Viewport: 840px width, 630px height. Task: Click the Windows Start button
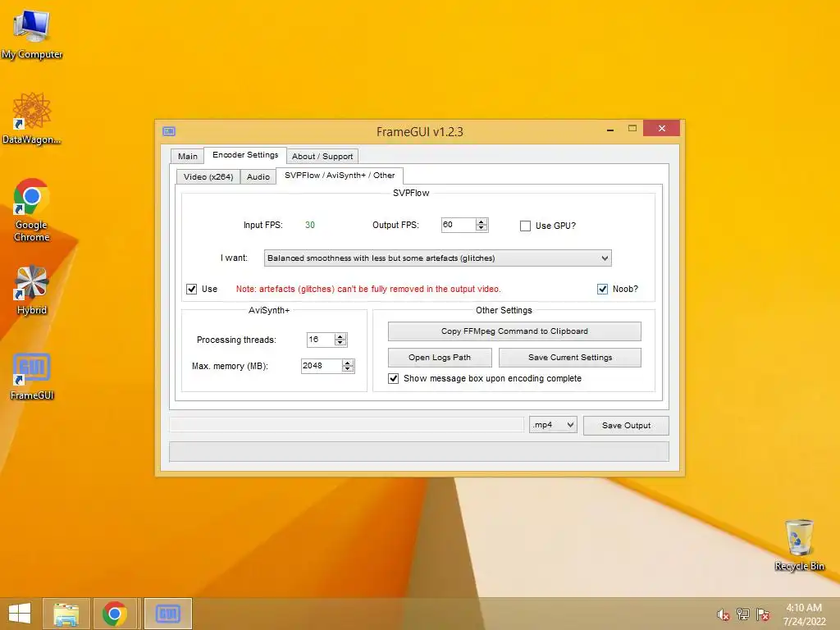coord(20,614)
